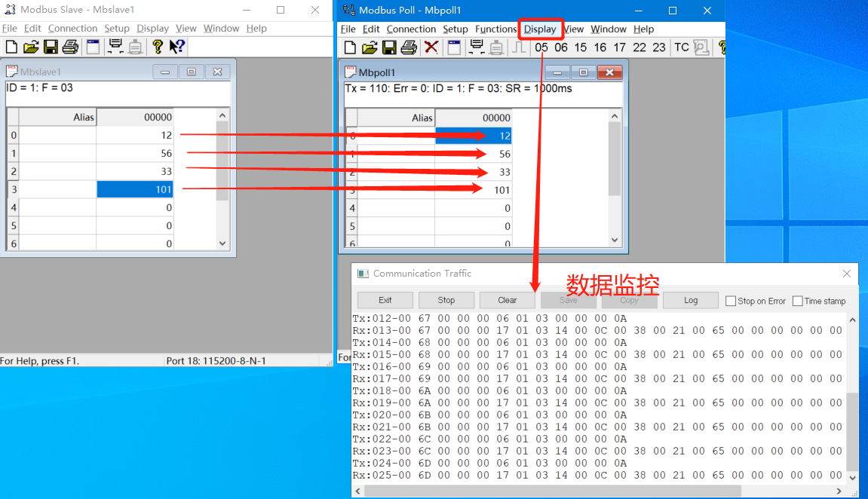Click the Print icon in Modbus Poll toolbar
Screen dimensions: 868x499
[x=409, y=47]
